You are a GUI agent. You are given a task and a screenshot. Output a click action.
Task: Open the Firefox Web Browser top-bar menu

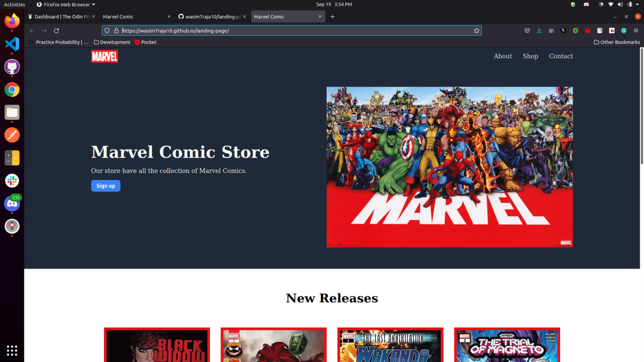65,4
